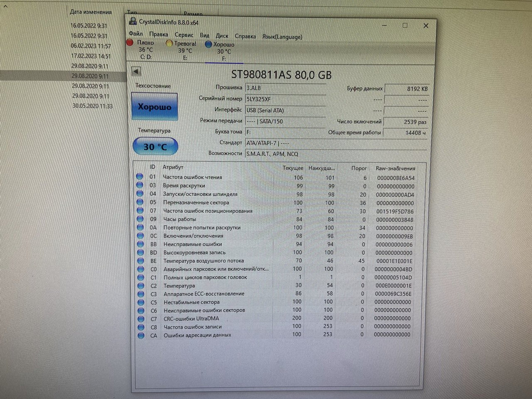Click the status dot of attribute 03
The image size is (532, 399).
pos(140,185)
